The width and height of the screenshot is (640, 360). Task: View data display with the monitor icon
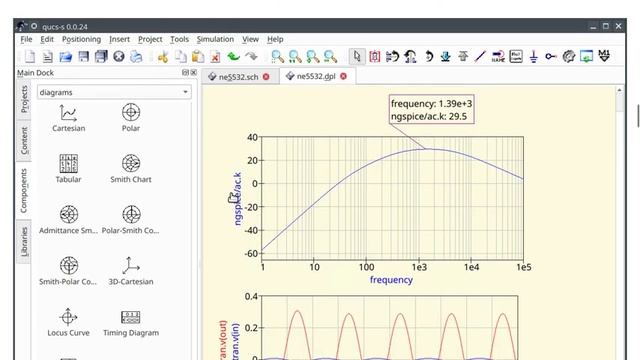[587, 56]
